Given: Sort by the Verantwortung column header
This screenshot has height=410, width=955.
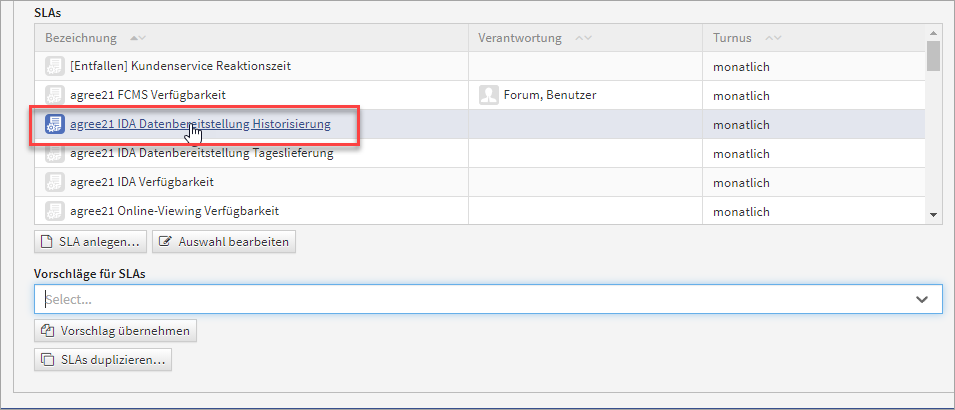Looking at the screenshot, I should [519, 38].
